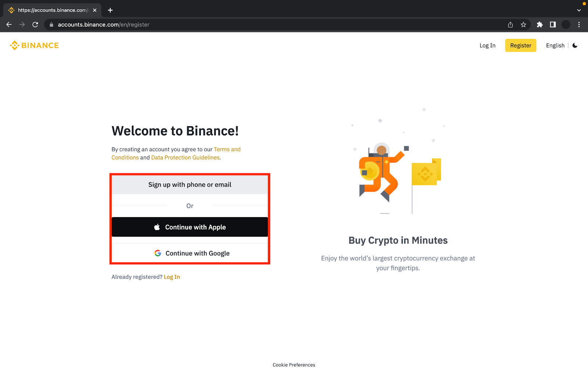This screenshot has height=368, width=588.
Task: Open the Log In page from header
Action: point(487,45)
